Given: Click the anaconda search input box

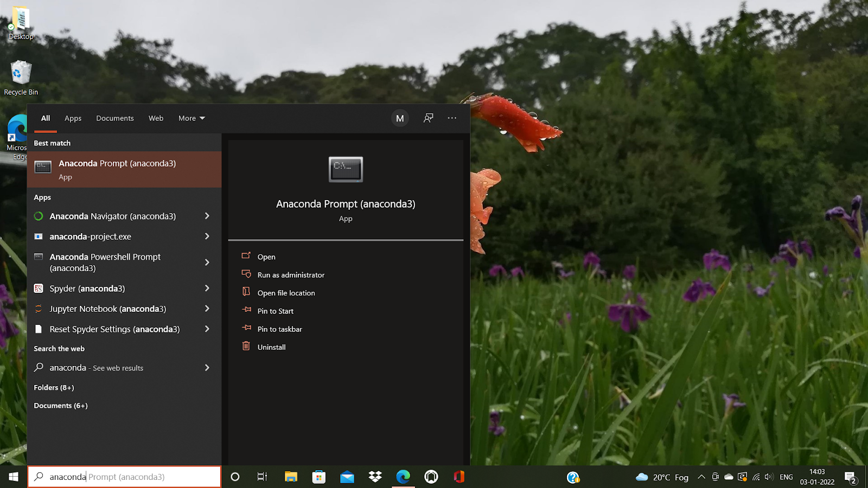Looking at the screenshot, I should coord(125,477).
